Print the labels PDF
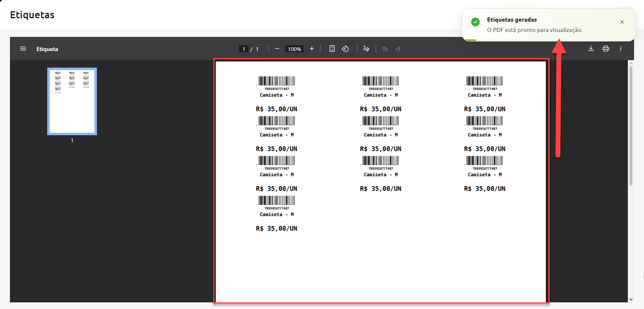 pyautogui.click(x=606, y=49)
